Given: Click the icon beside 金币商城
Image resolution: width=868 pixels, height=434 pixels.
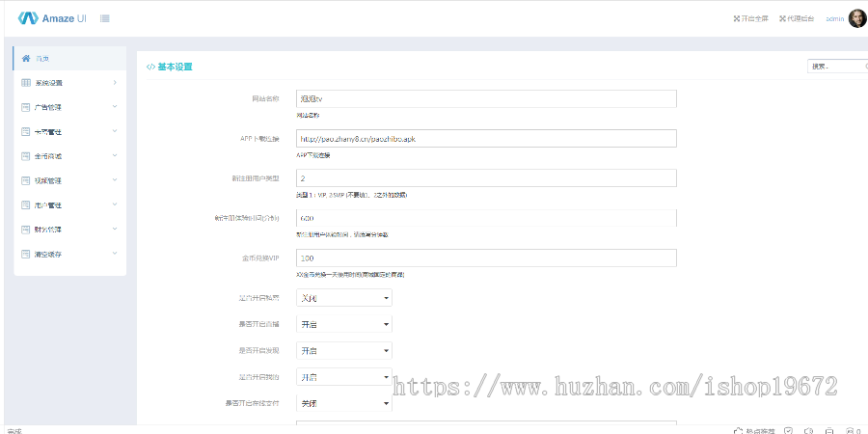Looking at the screenshot, I should pyautogui.click(x=25, y=156).
